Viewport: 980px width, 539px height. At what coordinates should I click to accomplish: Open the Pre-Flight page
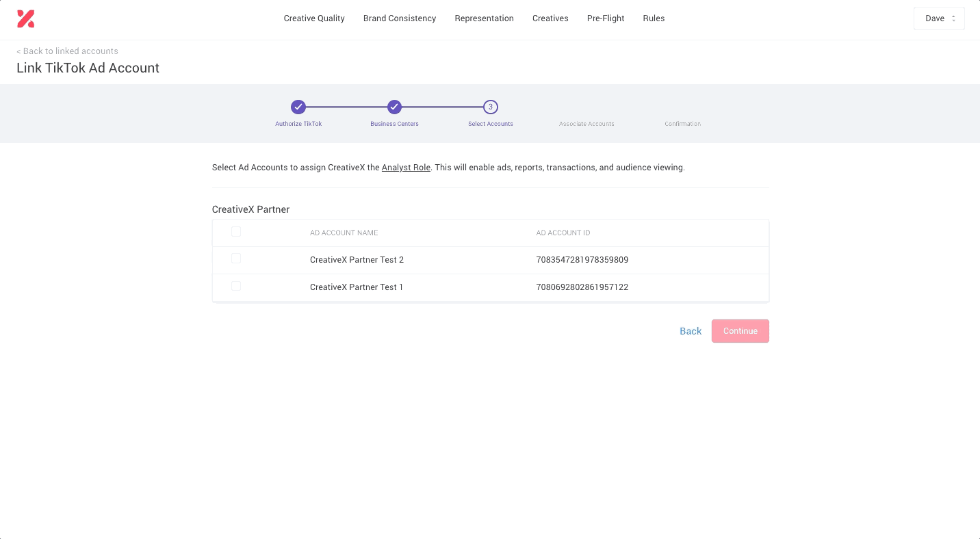coord(606,18)
